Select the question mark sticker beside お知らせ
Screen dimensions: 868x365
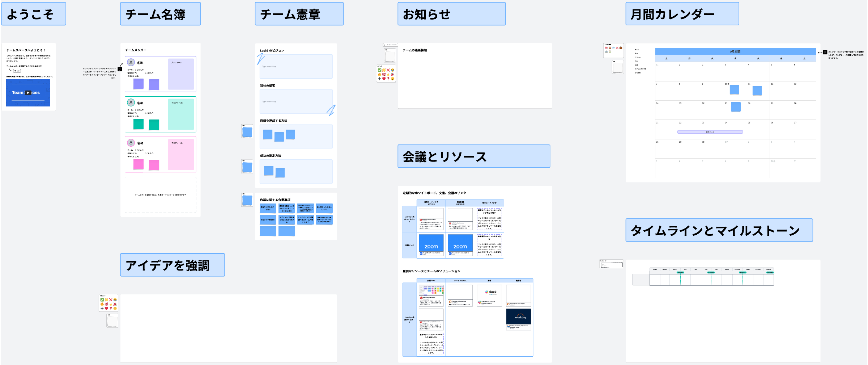(388, 79)
